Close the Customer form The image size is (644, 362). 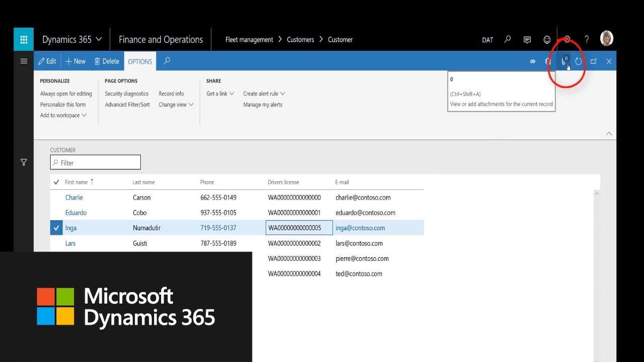(x=609, y=61)
